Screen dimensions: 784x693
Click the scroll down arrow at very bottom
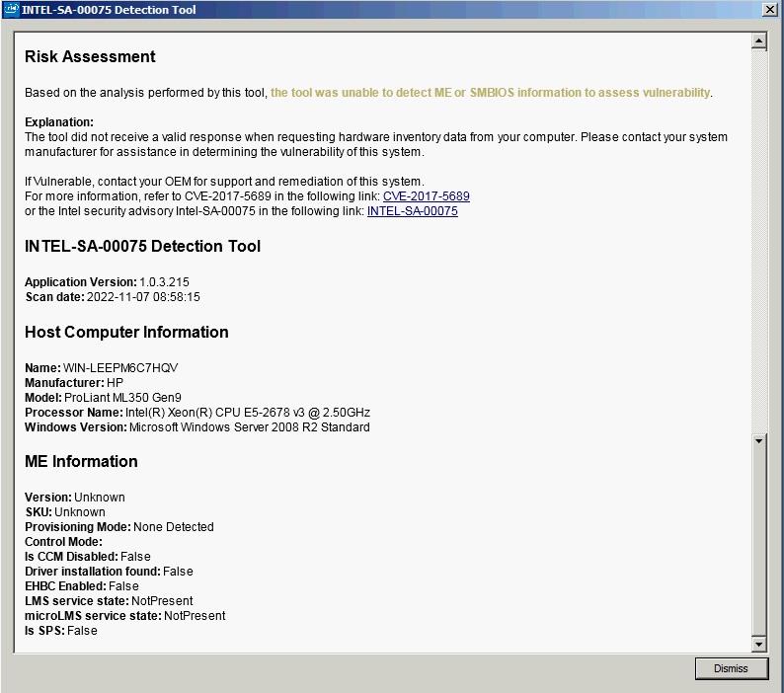click(x=758, y=645)
